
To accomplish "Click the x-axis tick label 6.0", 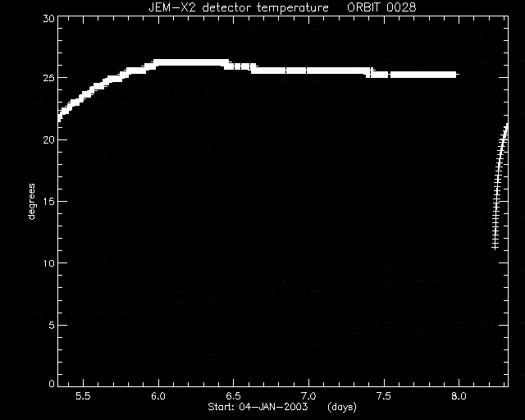I will pos(158,396).
